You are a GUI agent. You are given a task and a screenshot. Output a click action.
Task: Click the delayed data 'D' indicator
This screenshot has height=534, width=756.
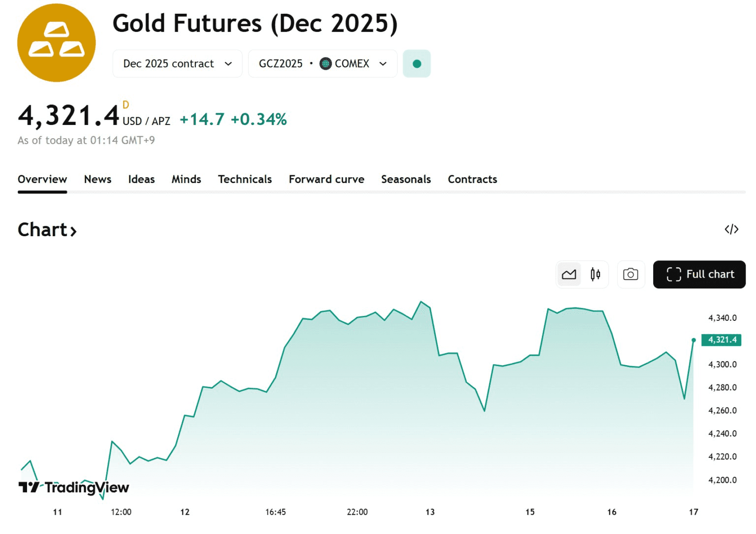click(126, 105)
